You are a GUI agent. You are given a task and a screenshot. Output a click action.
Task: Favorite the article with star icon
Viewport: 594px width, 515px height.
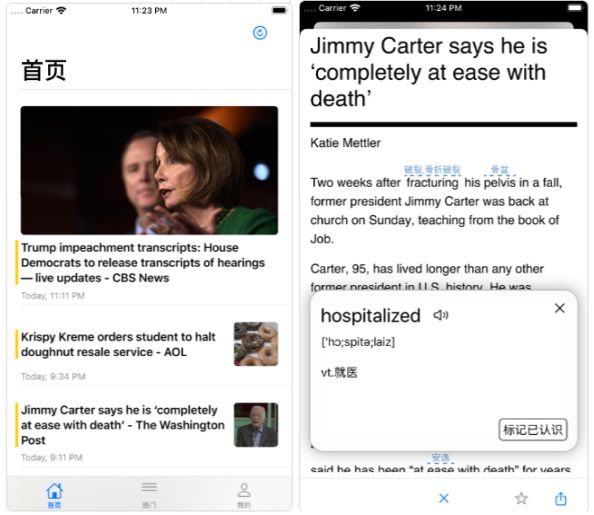click(521, 498)
